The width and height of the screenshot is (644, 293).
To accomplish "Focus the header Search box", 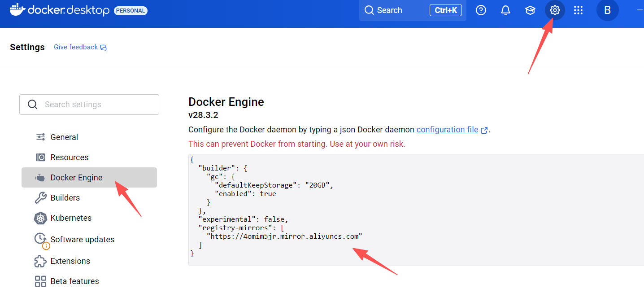I will [413, 10].
